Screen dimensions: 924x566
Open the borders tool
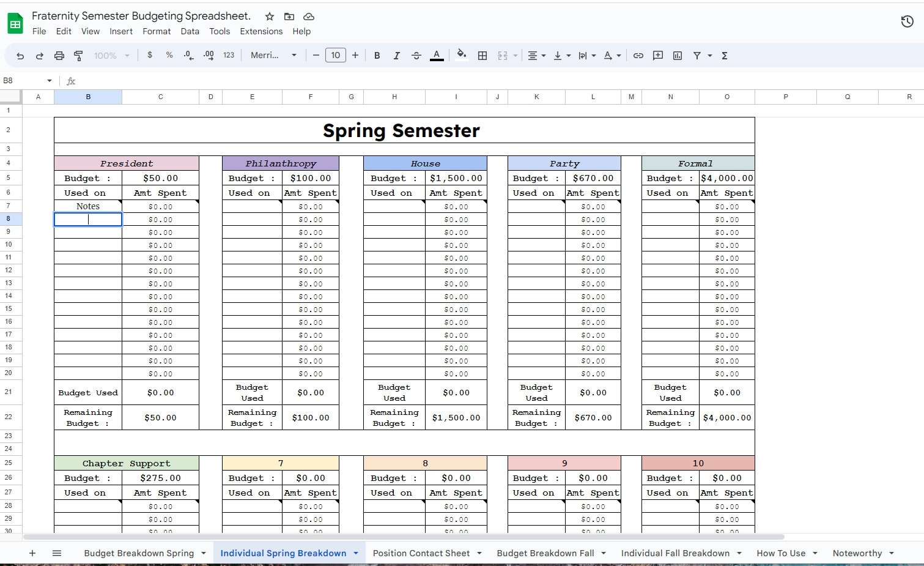(482, 56)
